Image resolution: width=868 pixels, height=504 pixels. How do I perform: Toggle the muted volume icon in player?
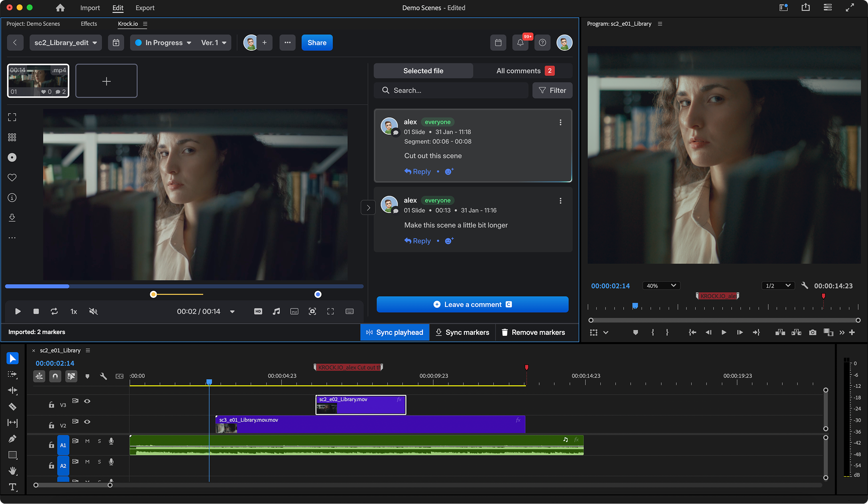coord(93,311)
